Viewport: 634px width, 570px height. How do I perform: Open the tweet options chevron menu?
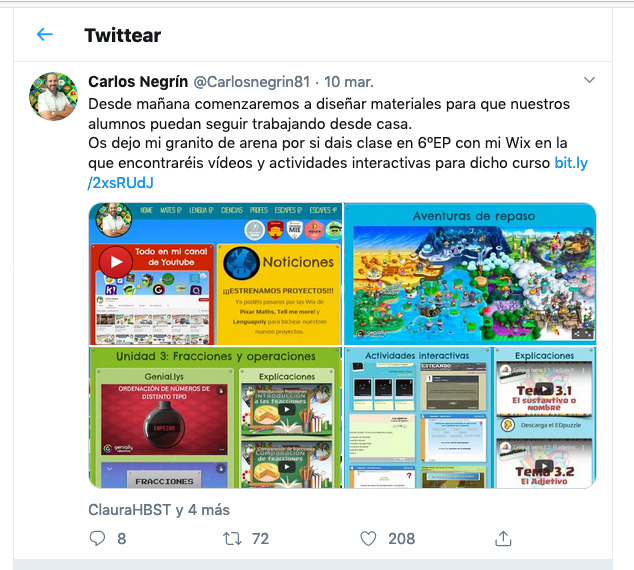tap(589, 80)
